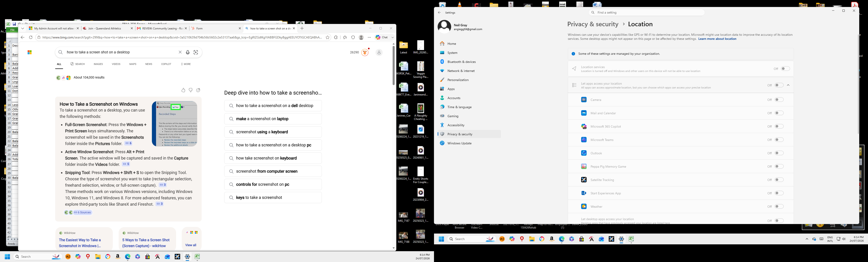Click the browser back arrow

pos(23,37)
